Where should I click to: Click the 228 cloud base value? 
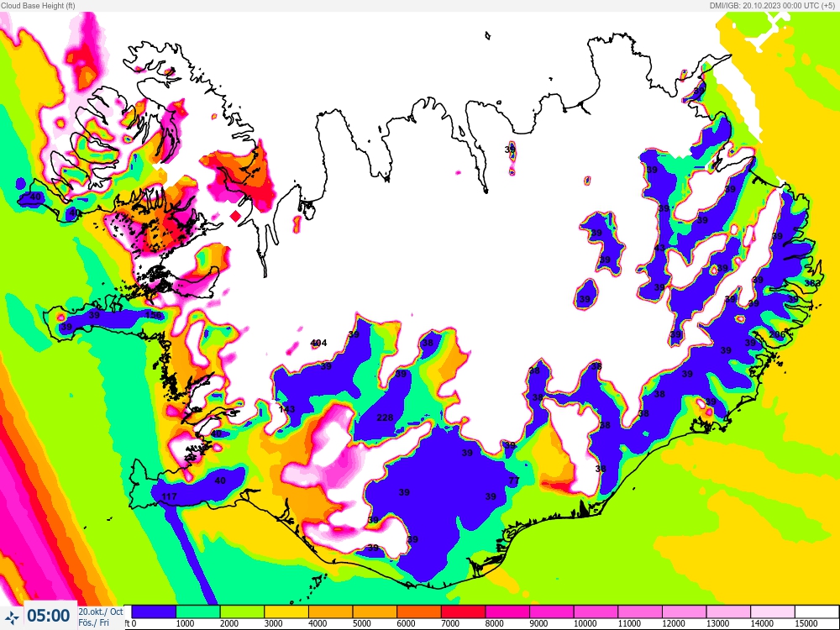pyautogui.click(x=385, y=417)
